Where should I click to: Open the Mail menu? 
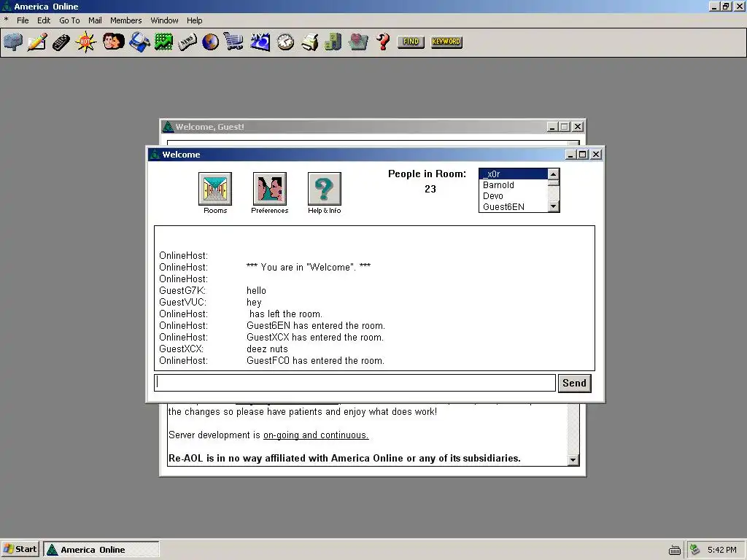tap(95, 20)
